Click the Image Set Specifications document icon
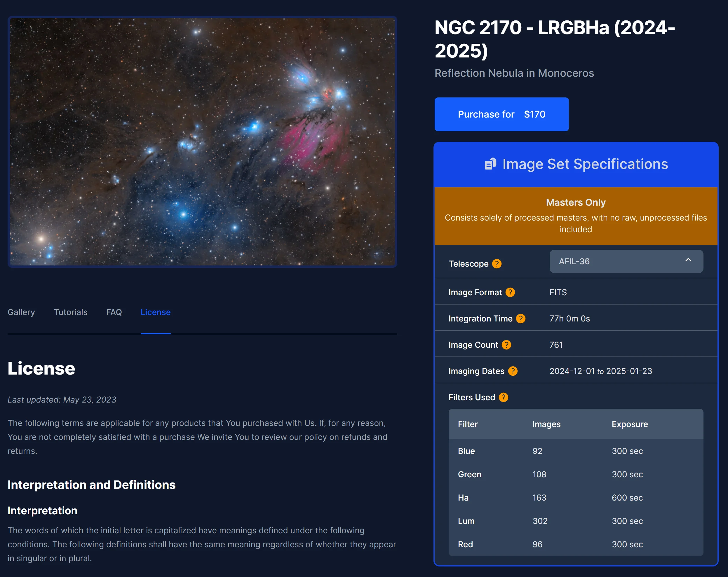The height and width of the screenshot is (577, 728). (490, 164)
